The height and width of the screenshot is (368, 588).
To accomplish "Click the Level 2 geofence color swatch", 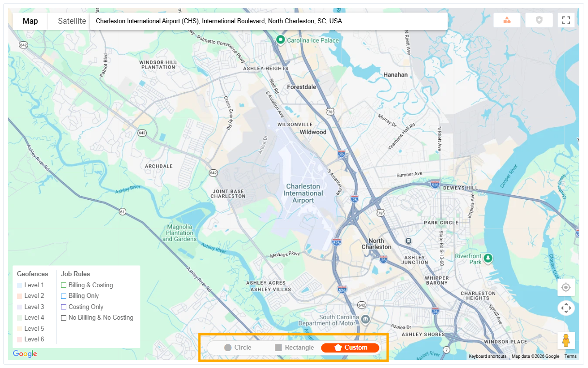I will [x=19, y=296].
